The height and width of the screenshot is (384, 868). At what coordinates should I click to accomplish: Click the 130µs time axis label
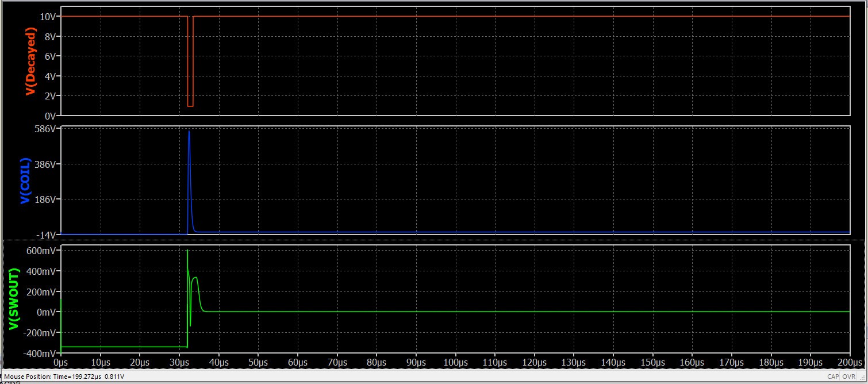pos(574,363)
